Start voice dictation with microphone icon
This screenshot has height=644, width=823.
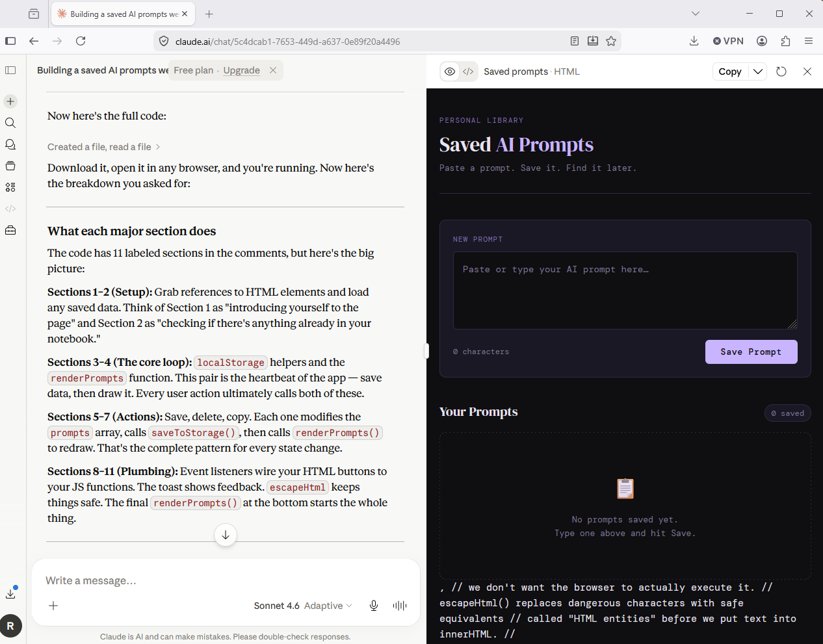(x=374, y=606)
